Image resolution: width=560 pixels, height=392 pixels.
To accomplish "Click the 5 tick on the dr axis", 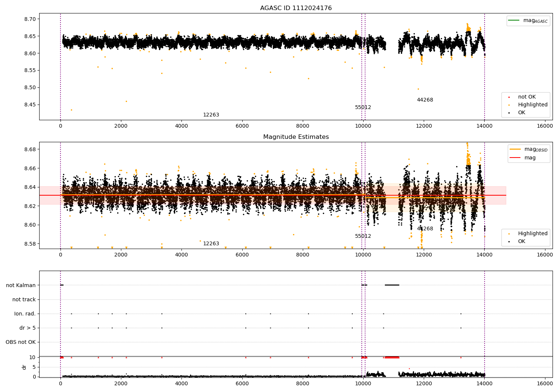I will coord(34,367).
